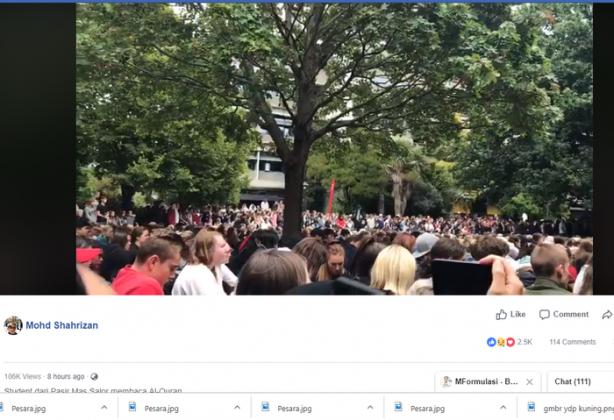Viewport: 614px width, 420px height.
Task: Click the crowd video to toggle playback
Action: [334, 149]
